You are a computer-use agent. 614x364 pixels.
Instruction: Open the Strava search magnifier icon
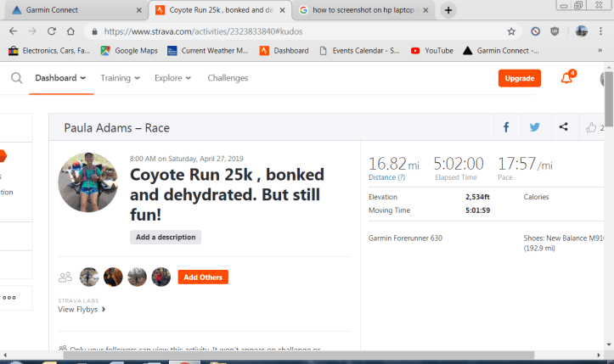[16, 79]
